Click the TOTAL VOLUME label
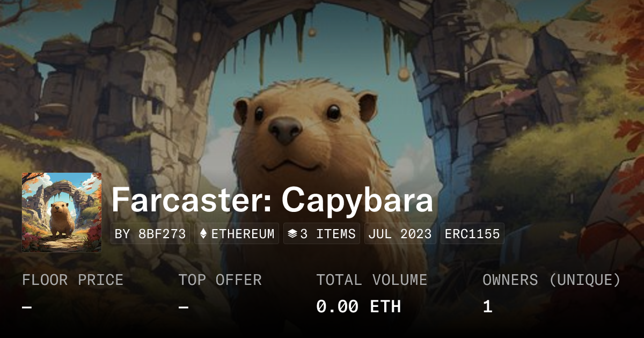The image size is (644, 338). click(372, 280)
